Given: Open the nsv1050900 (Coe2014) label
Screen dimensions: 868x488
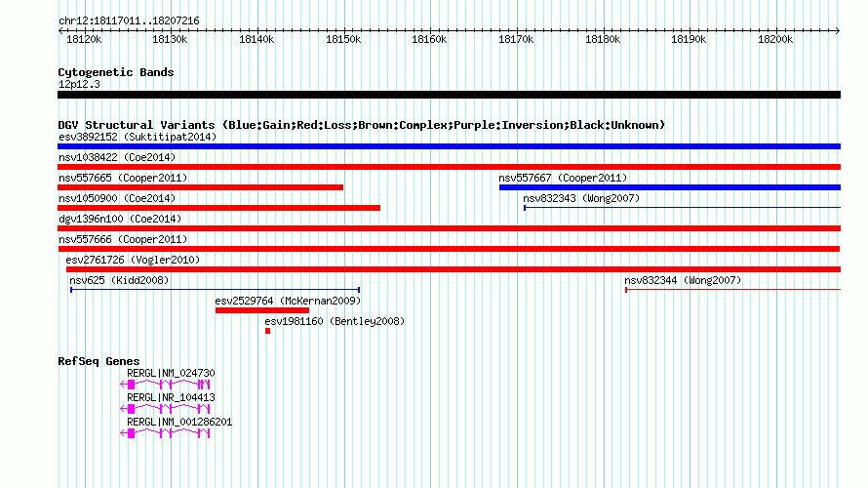Looking at the screenshot, I should [117, 198].
